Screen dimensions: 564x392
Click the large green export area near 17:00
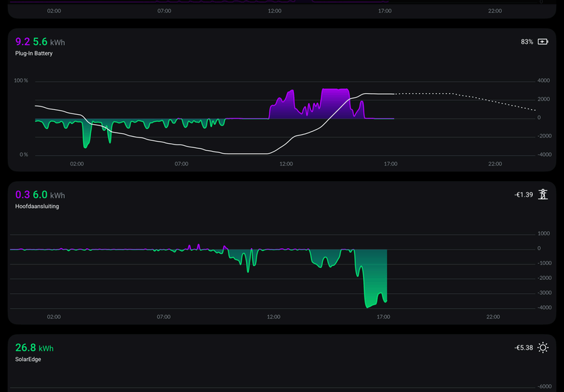pos(374,284)
